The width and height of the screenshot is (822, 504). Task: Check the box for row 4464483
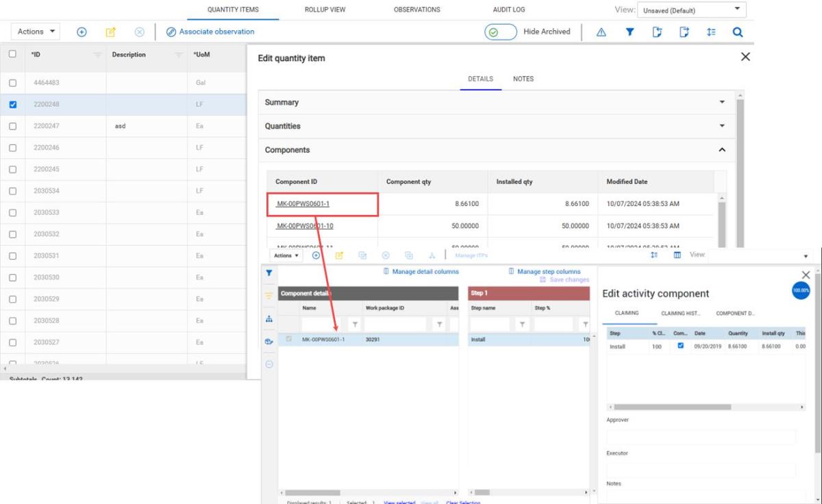click(12, 83)
